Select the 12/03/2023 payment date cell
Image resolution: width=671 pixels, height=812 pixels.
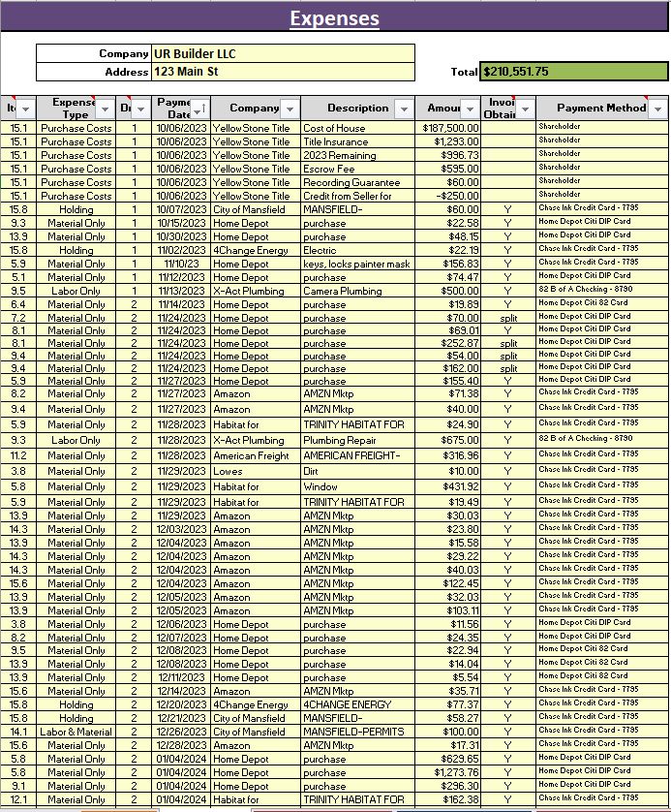click(x=181, y=529)
